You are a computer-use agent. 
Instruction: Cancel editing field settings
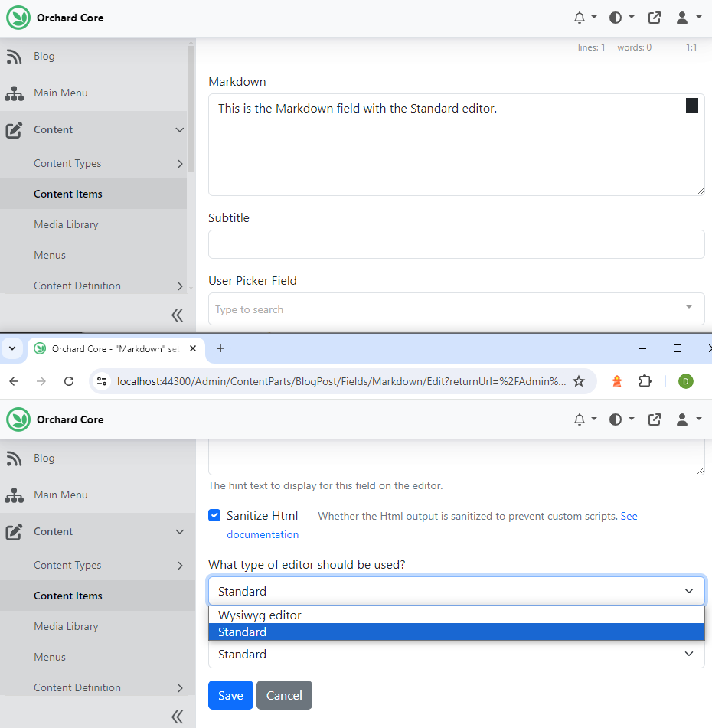click(284, 695)
